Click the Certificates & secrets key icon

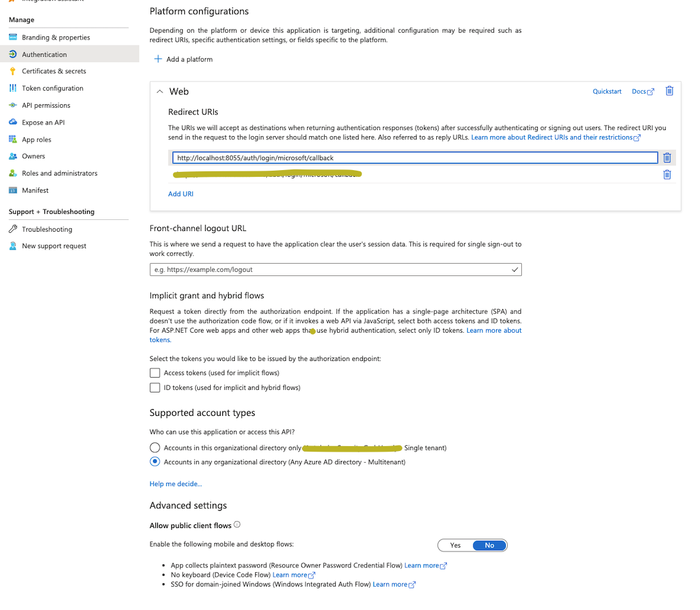(x=13, y=71)
